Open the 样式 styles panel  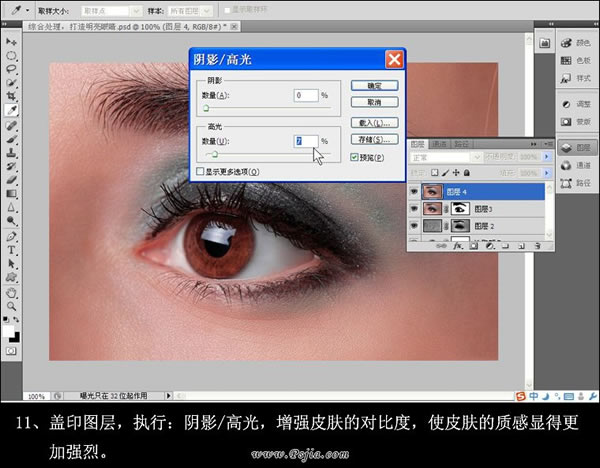(x=576, y=78)
